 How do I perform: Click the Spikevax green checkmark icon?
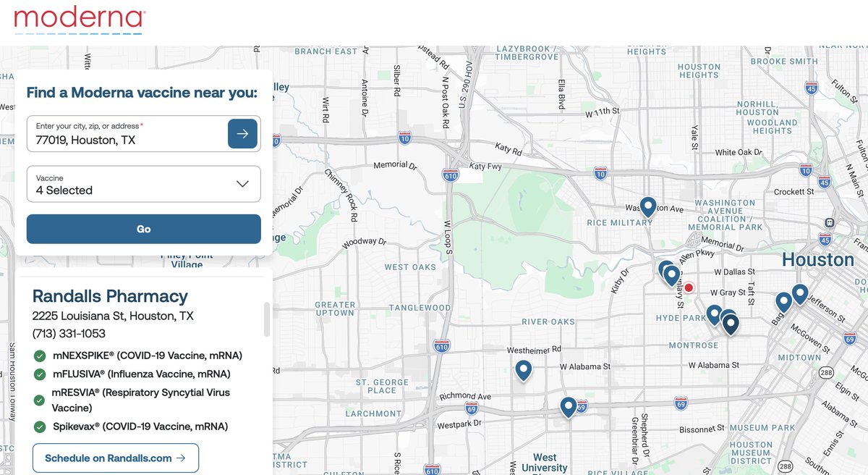point(40,426)
